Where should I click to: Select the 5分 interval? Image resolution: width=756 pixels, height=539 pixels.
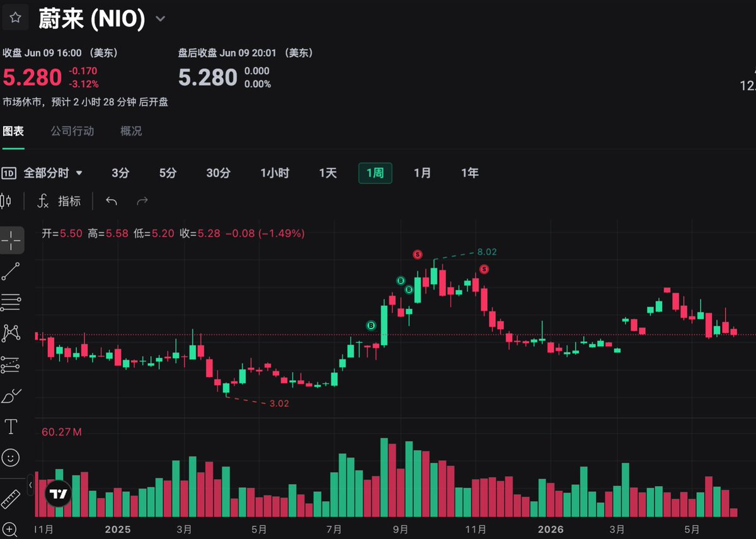168,173
